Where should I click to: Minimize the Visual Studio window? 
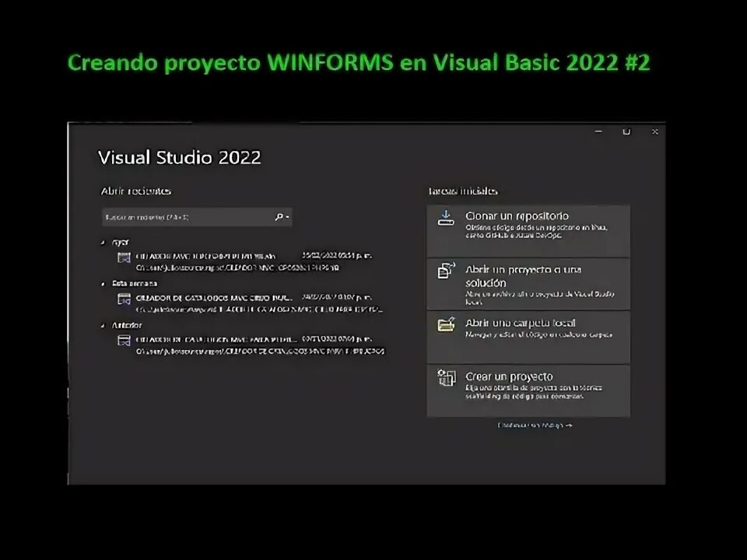(598, 131)
